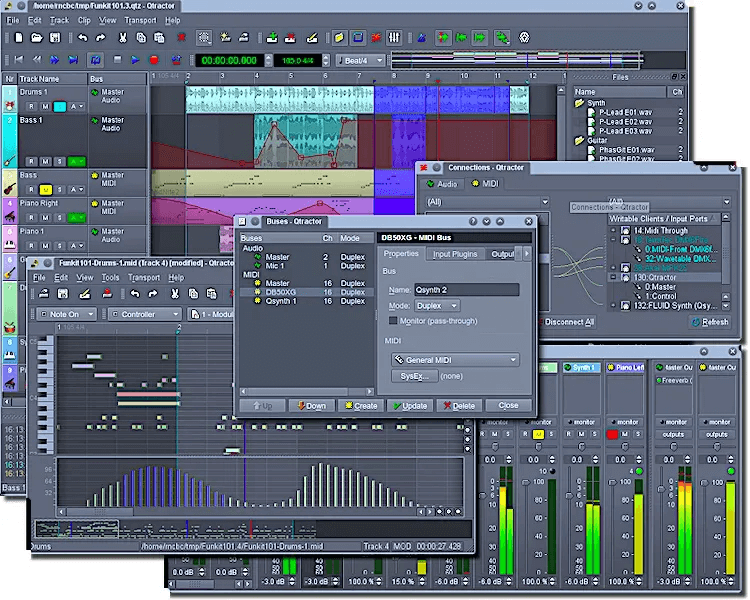Open Tools menu in the MIDI editor window
Image resolution: width=750 pixels, height=600 pixels.
(x=110, y=277)
